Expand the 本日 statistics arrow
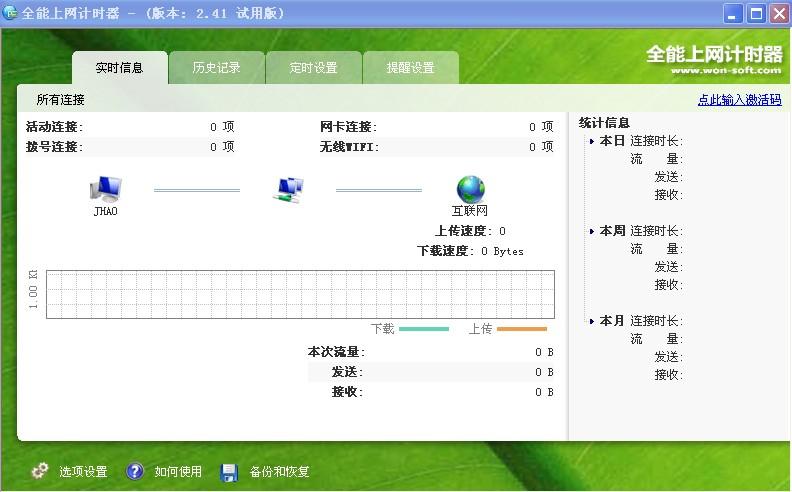Image resolution: width=792 pixels, height=492 pixels. [x=591, y=141]
